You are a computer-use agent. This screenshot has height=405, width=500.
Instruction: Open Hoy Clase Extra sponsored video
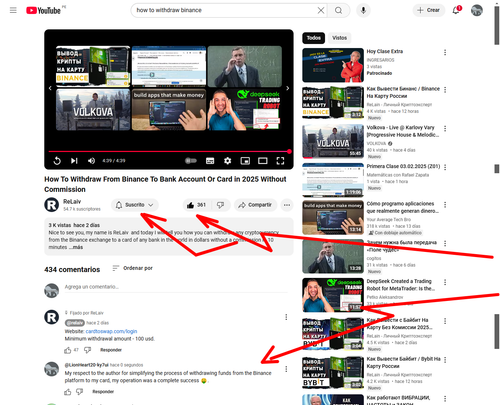point(333,65)
